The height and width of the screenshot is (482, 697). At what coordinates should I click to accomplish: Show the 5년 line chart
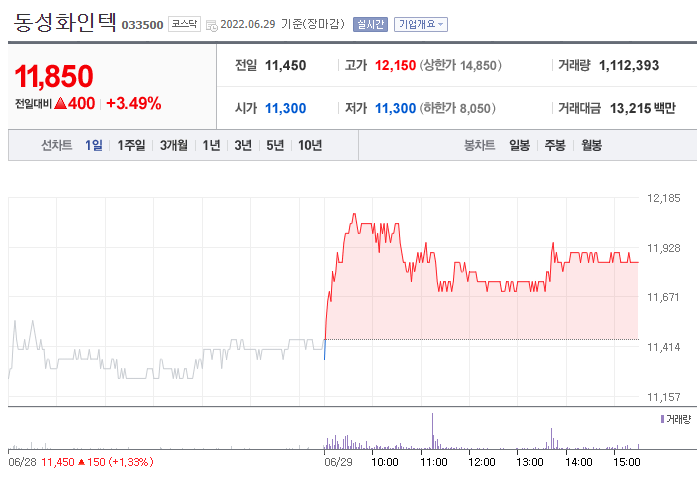coord(275,145)
